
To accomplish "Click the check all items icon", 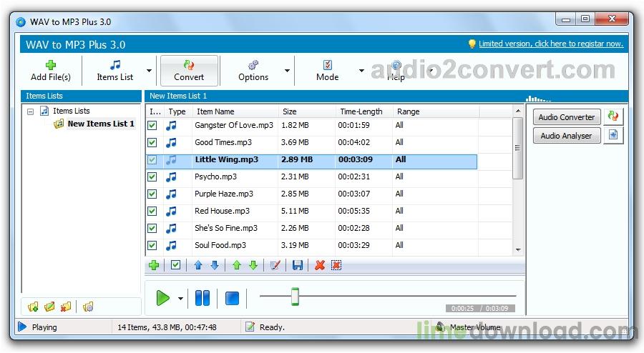I will (175, 265).
